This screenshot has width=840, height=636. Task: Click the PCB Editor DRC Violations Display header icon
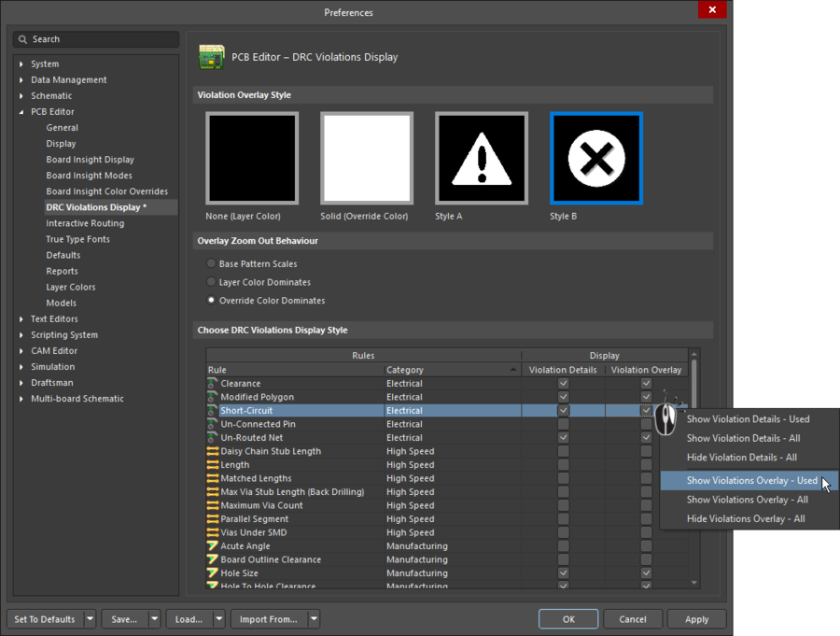tap(212, 57)
